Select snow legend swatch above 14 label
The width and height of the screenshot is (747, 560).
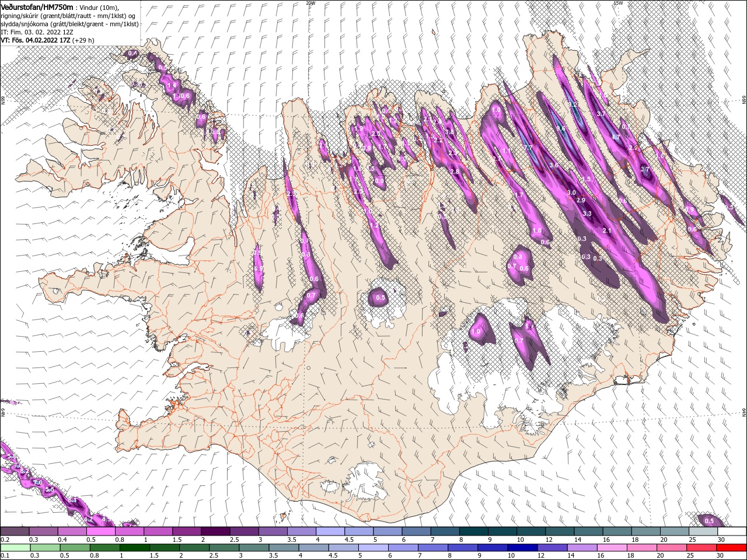click(589, 531)
